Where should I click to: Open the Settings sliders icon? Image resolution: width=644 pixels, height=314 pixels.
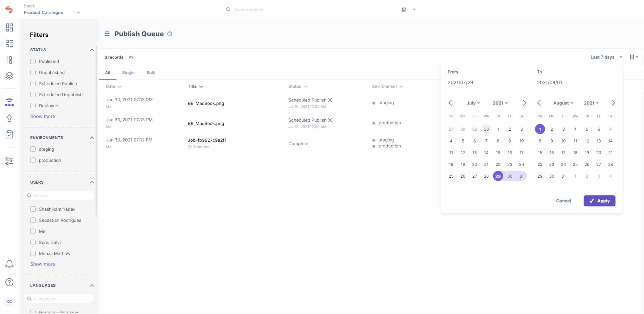(x=9, y=161)
